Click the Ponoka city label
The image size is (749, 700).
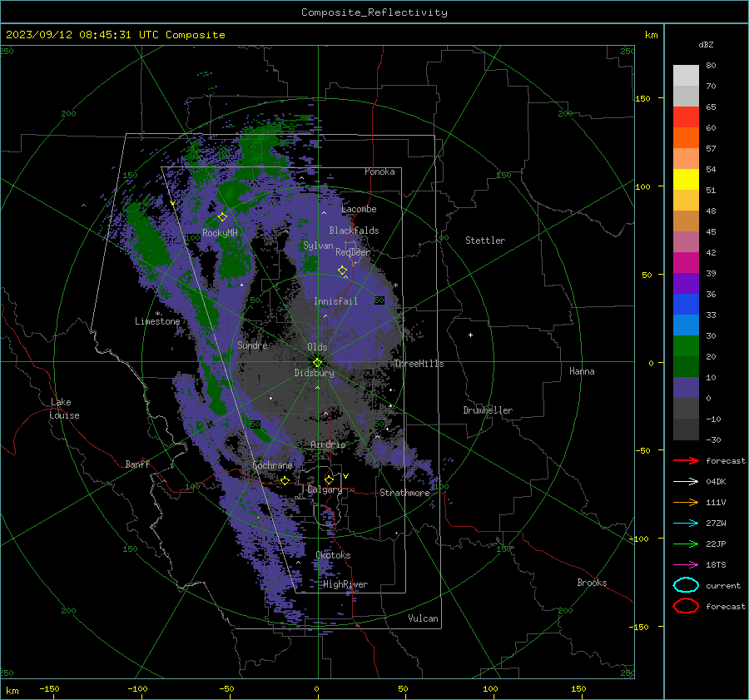pos(379,171)
